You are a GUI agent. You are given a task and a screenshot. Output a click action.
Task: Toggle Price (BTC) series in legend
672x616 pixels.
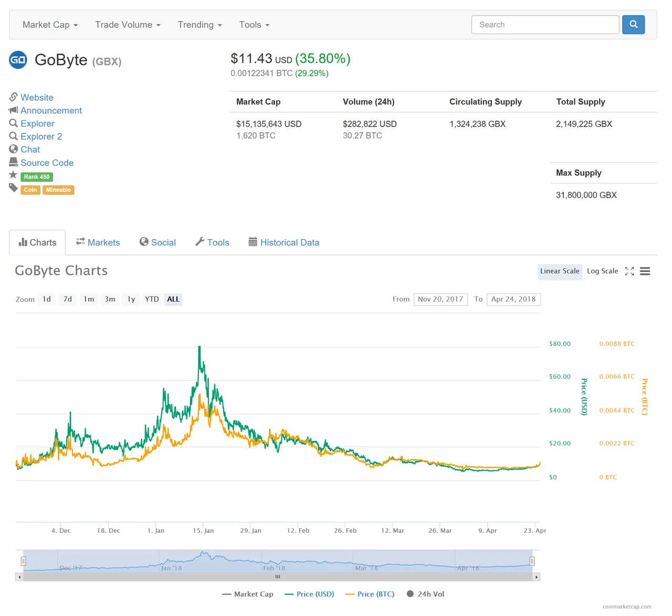(370, 594)
